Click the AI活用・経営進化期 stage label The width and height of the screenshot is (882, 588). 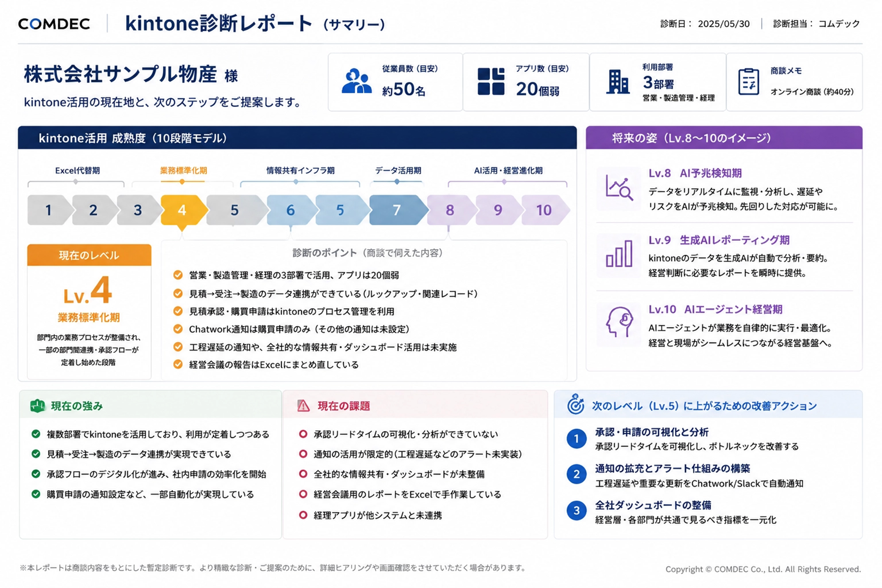pyautogui.click(x=508, y=171)
